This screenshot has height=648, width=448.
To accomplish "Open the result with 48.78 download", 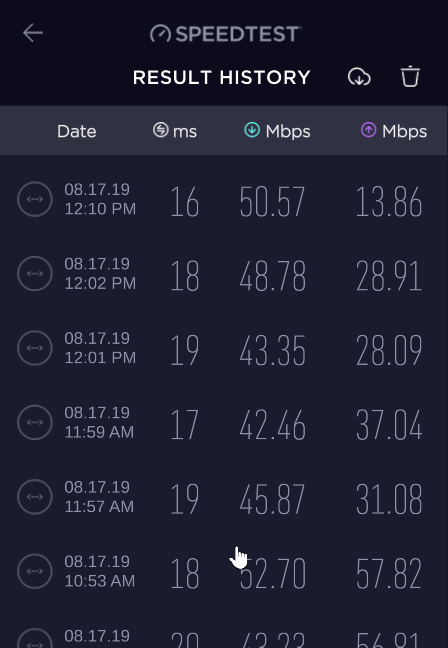I will click(x=224, y=274).
